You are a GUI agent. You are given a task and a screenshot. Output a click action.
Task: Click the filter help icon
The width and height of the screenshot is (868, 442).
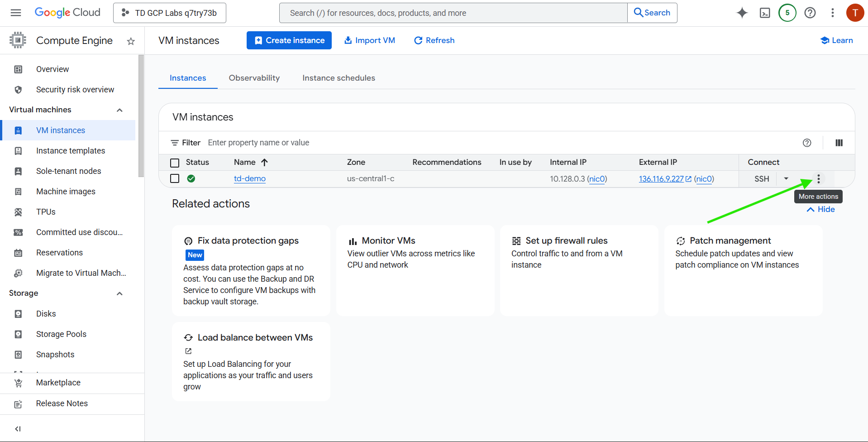[x=807, y=143]
